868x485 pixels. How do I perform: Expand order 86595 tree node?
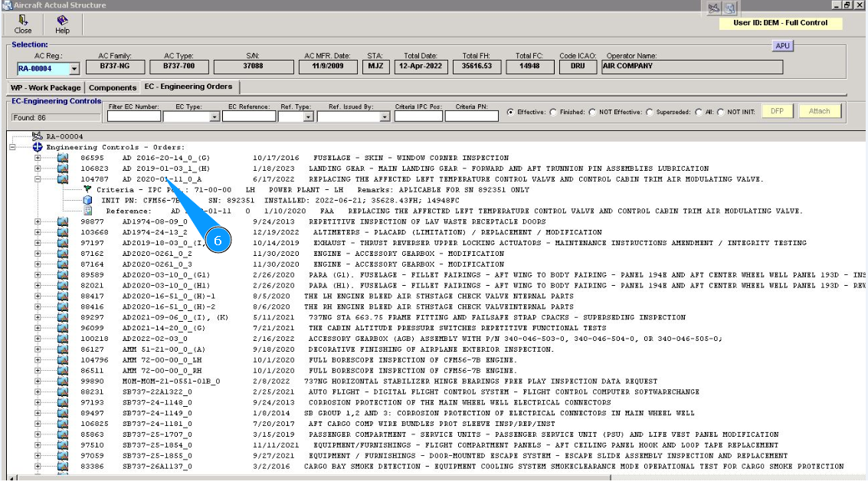coord(38,158)
